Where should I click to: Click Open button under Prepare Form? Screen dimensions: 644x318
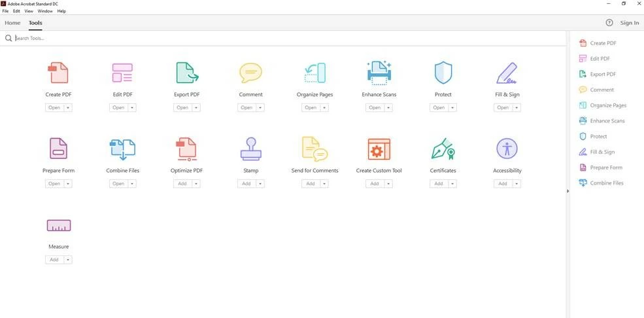pyautogui.click(x=54, y=184)
